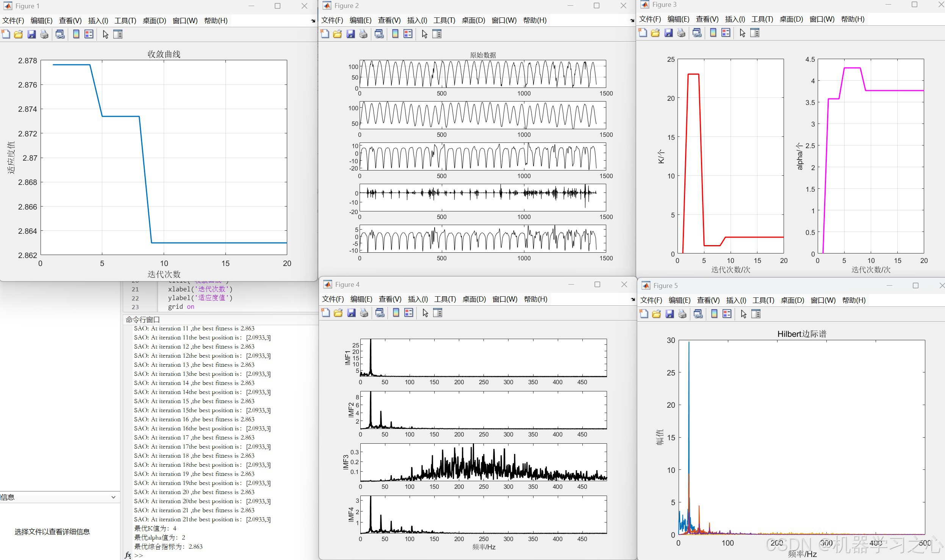
Task: Open 文件(F) menu in Figure 3
Action: (x=650, y=19)
